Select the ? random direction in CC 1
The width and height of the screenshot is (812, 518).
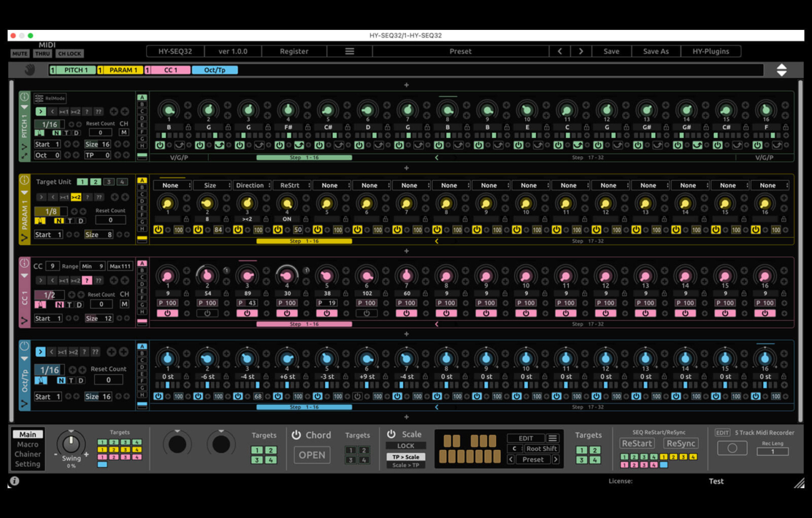tap(87, 280)
